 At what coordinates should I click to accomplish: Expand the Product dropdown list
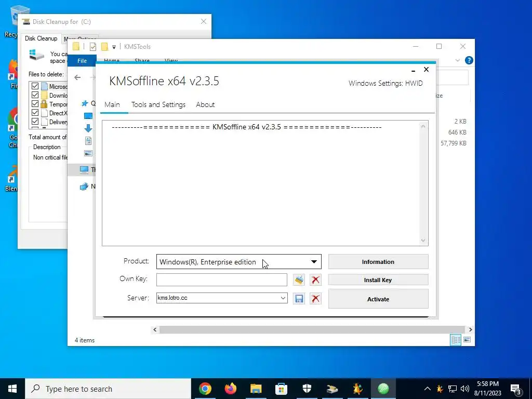(314, 262)
